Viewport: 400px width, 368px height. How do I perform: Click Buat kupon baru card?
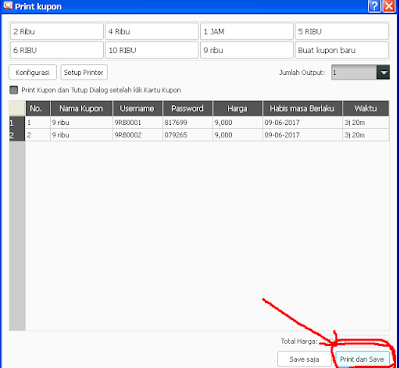pyautogui.click(x=342, y=50)
